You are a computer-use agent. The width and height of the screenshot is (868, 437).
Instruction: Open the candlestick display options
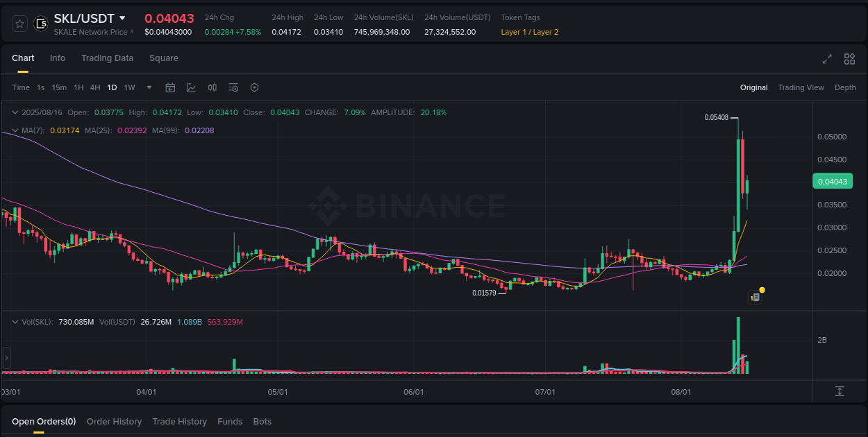(x=212, y=87)
